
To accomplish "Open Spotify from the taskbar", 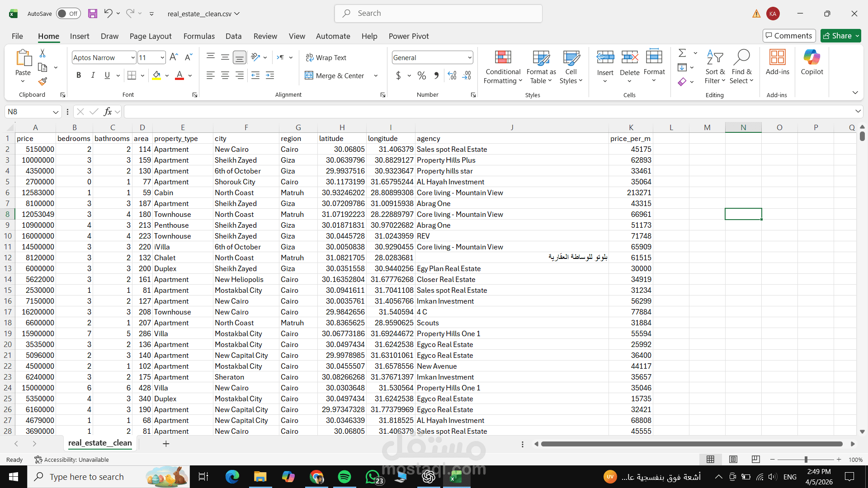I will tap(344, 477).
